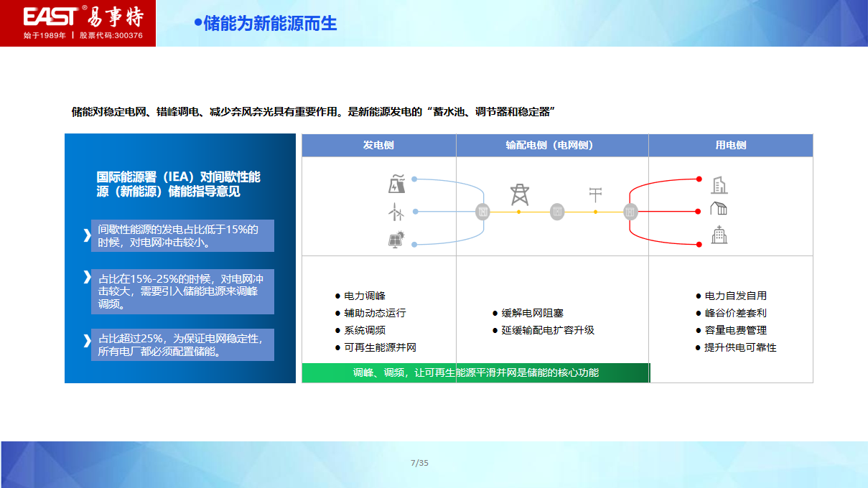Select the middle transformer node icon
The height and width of the screenshot is (488, 868).
click(556, 211)
